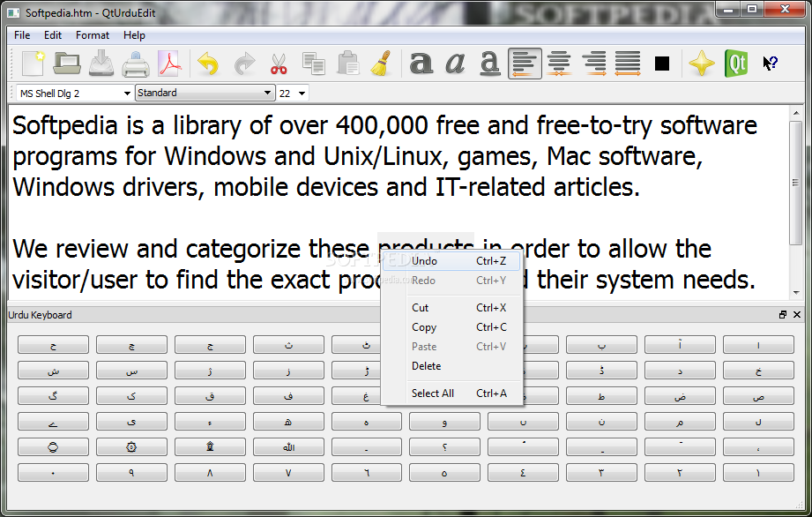Viewport: 812px width, 517px height.
Task: Toggle bold text formatting
Action: (421, 64)
